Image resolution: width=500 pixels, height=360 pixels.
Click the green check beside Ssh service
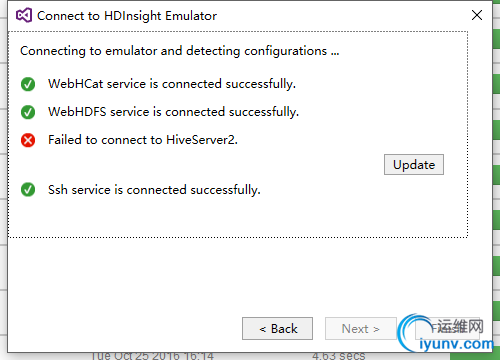point(28,190)
